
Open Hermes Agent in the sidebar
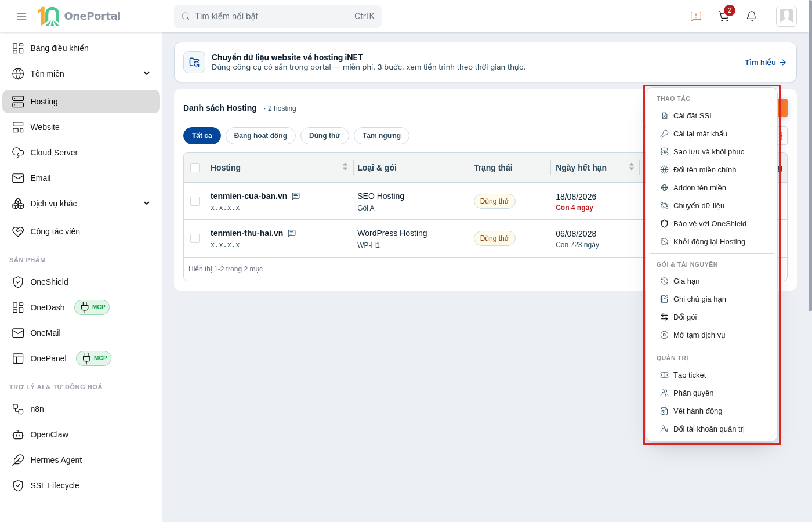(x=81, y=460)
